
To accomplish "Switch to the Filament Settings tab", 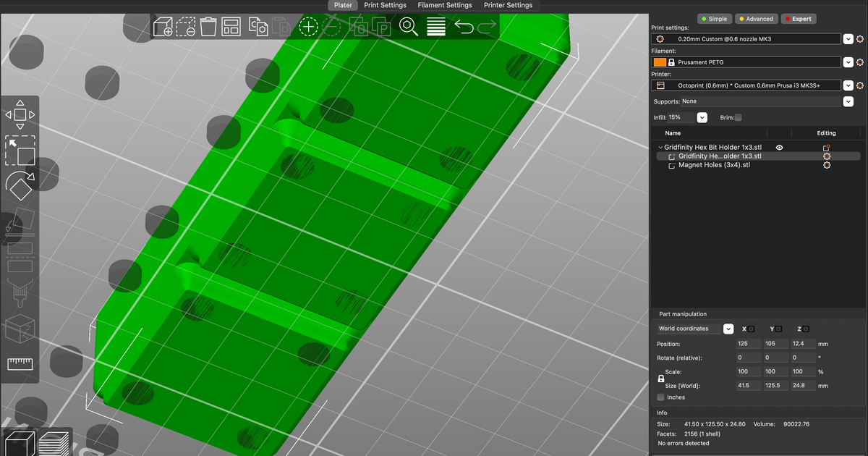I will click(x=444, y=5).
